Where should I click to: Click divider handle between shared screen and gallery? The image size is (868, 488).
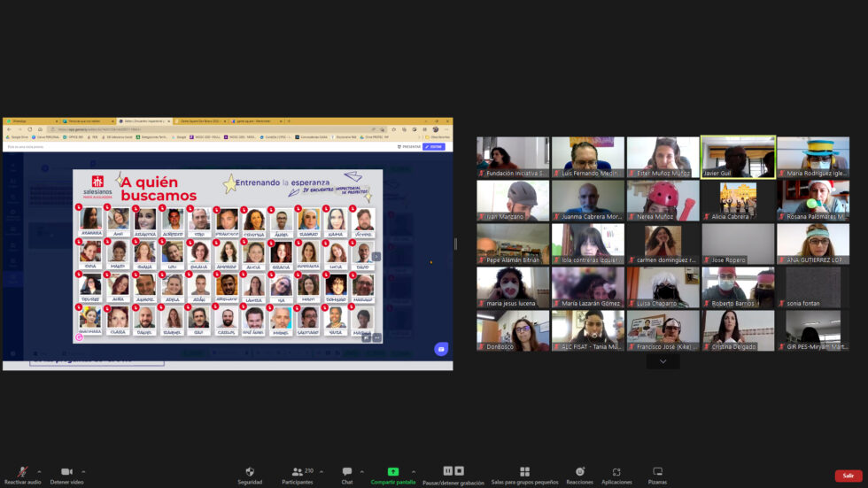(x=456, y=244)
